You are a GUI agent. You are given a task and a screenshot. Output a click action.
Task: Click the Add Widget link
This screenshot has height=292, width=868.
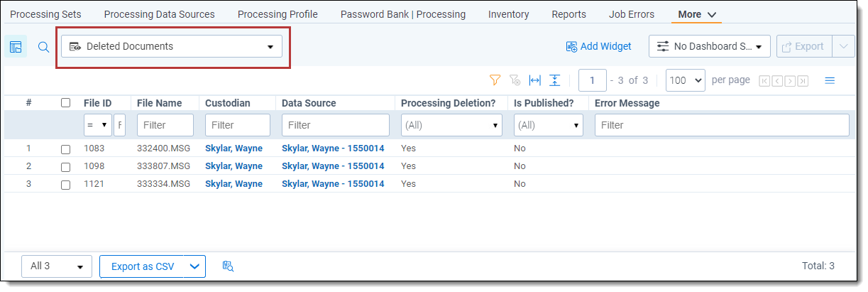pos(598,46)
